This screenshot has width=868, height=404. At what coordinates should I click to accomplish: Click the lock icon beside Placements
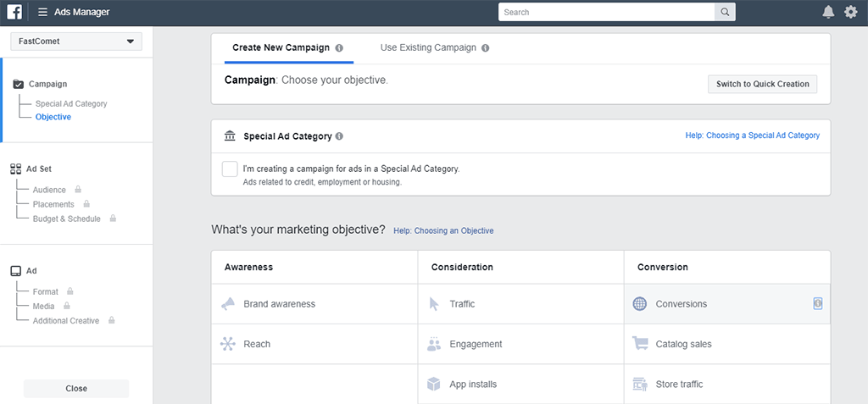pyautogui.click(x=86, y=204)
